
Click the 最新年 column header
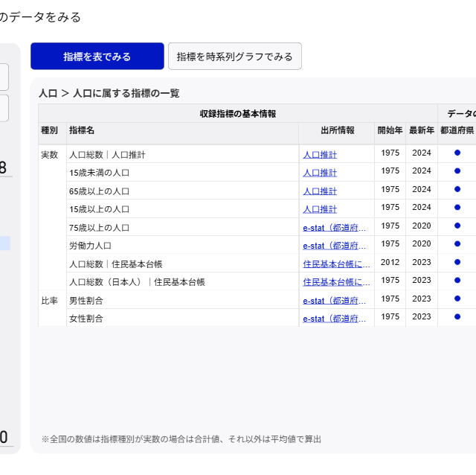coord(421,130)
